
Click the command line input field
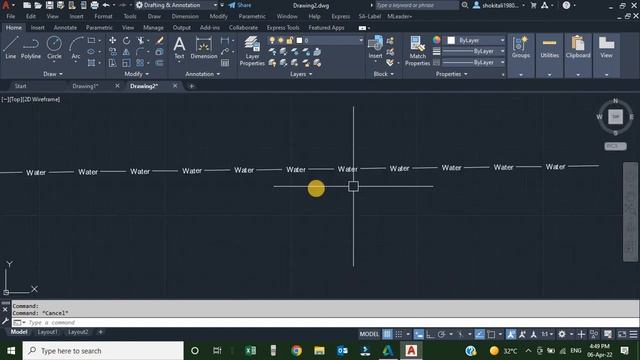(325, 322)
